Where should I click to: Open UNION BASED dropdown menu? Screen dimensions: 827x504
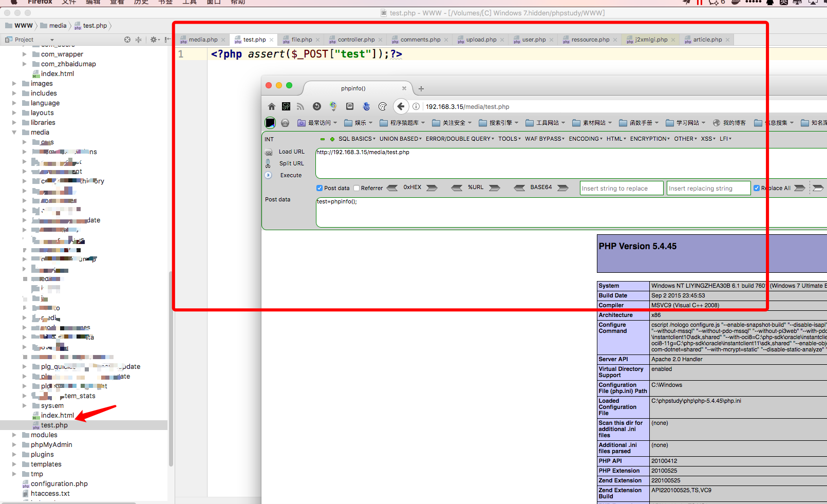coord(401,139)
